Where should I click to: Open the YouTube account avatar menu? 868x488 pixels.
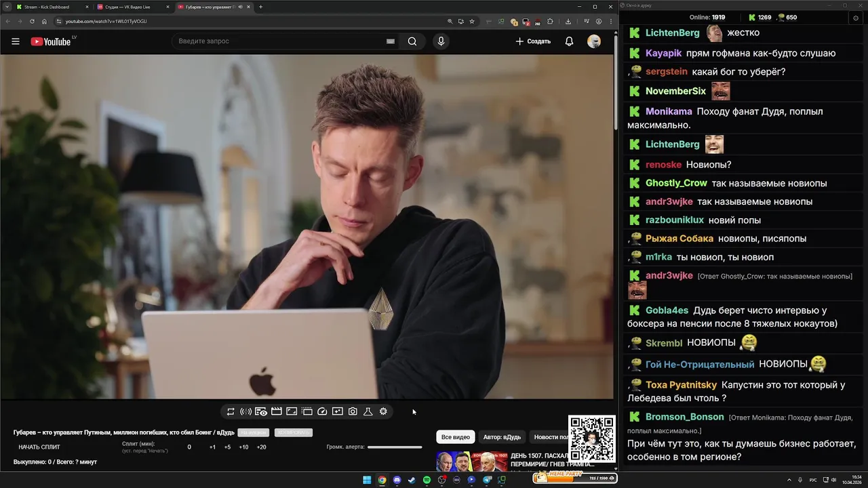(594, 41)
